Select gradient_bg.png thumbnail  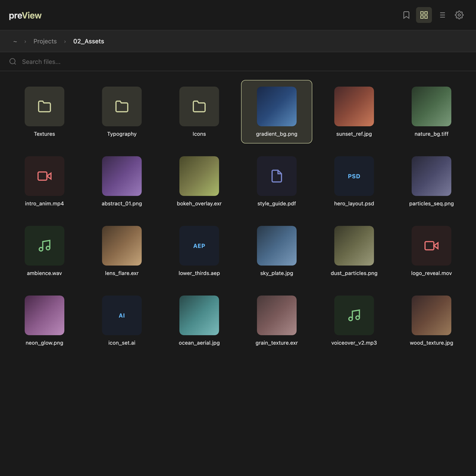[x=277, y=107]
